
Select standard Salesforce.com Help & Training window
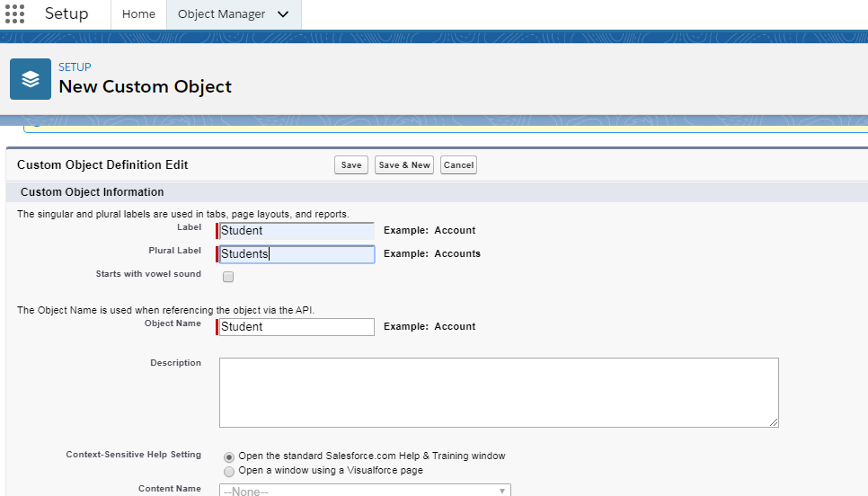(x=230, y=456)
